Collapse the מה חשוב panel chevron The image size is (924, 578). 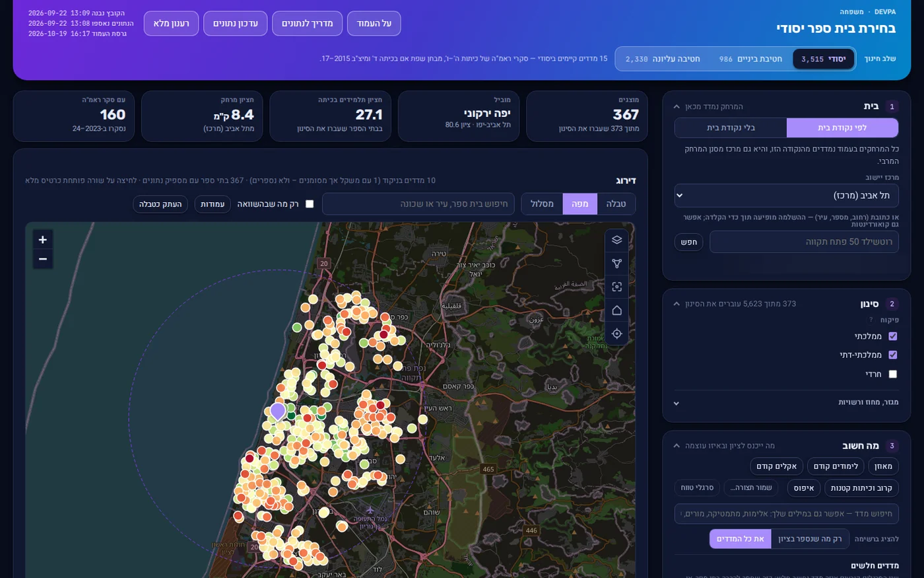pos(676,446)
